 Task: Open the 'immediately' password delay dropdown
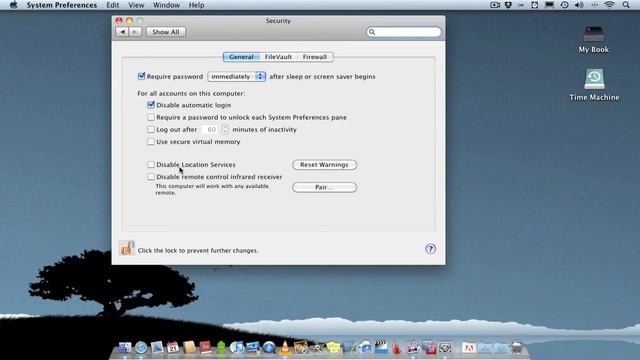(237, 76)
